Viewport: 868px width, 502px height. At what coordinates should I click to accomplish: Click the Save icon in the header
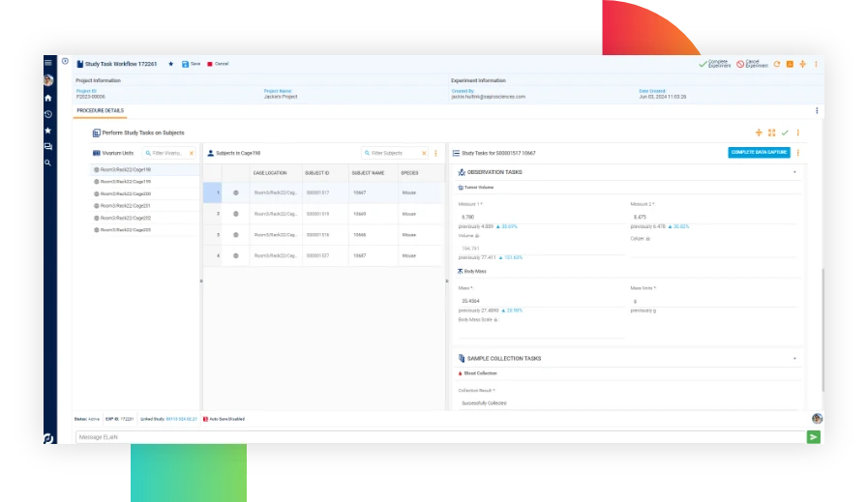(x=187, y=64)
